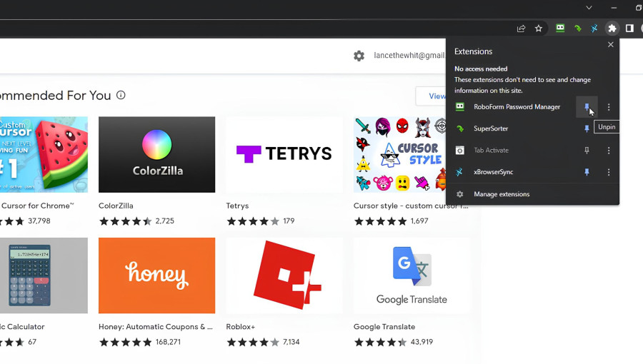
Task: Click the Tetrys title link
Action: tap(237, 206)
